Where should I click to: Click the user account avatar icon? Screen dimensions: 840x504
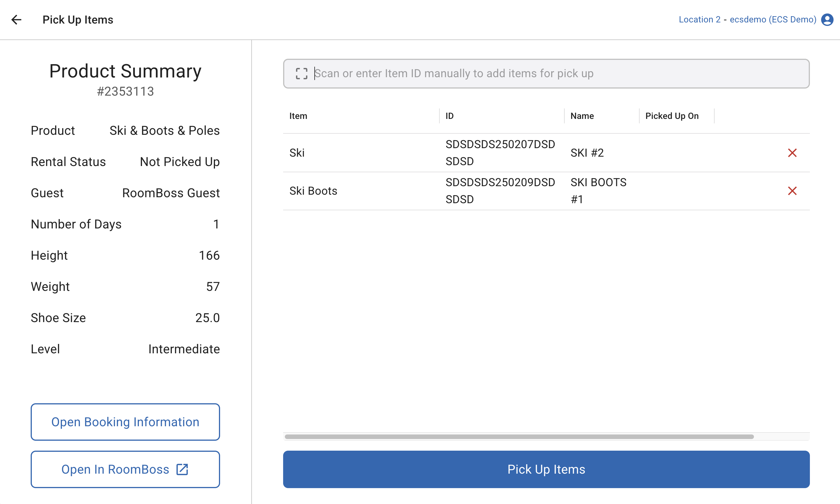[827, 20]
